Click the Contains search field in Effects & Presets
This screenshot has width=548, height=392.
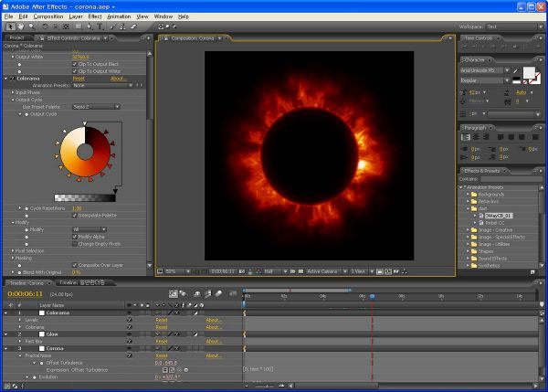pyautogui.click(x=511, y=179)
